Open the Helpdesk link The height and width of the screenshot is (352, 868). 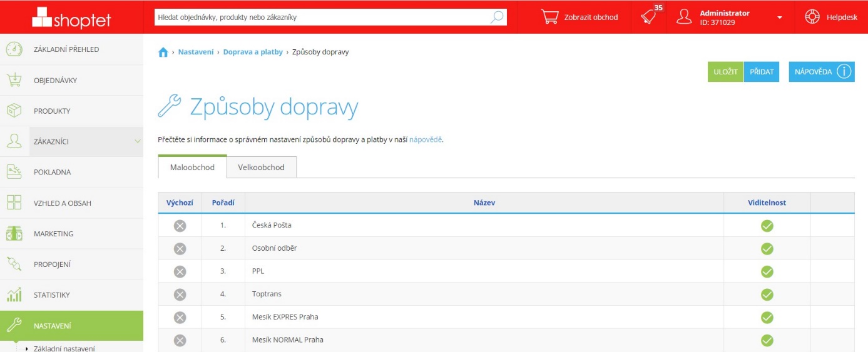832,17
